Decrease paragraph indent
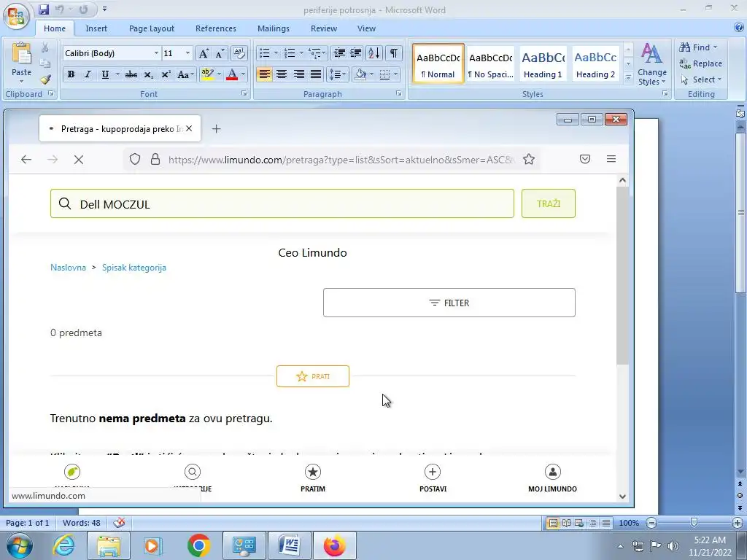The image size is (747, 560). coord(339,52)
